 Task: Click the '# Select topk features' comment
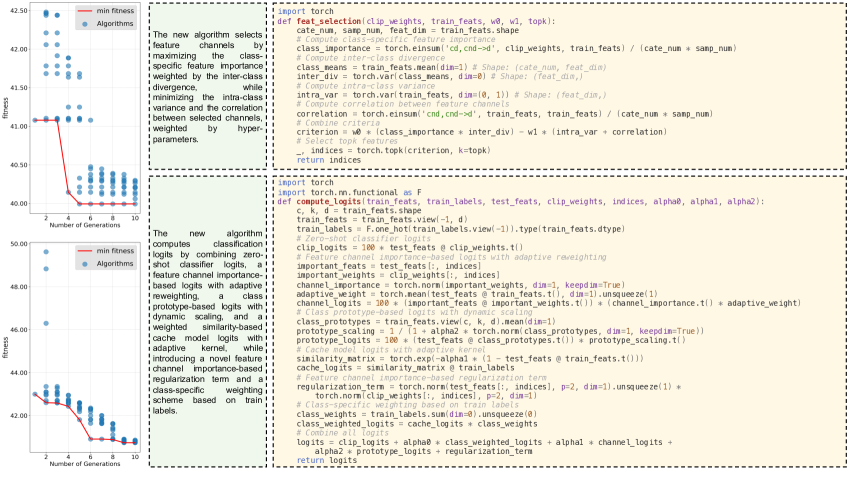pyautogui.click(x=347, y=141)
